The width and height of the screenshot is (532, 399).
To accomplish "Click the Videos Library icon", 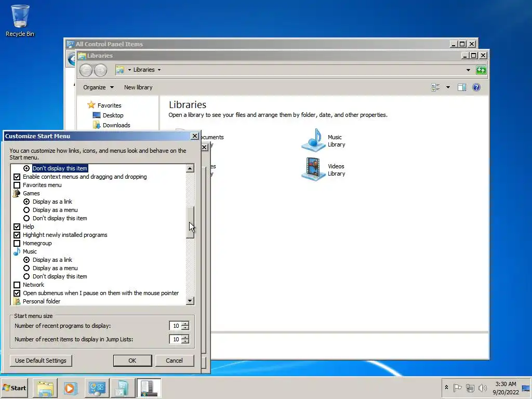I will tap(313, 169).
